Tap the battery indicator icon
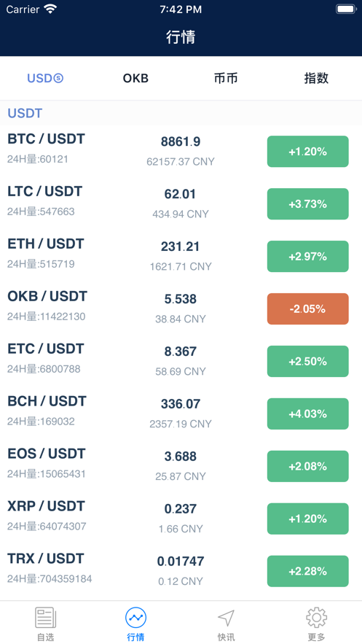 tap(346, 9)
